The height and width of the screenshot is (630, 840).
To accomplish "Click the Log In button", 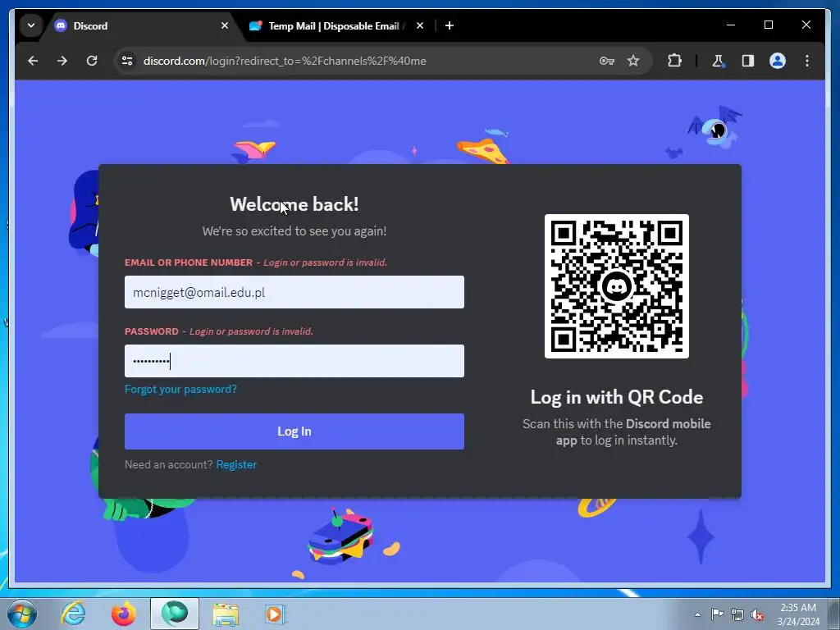I will coord(294,431).
